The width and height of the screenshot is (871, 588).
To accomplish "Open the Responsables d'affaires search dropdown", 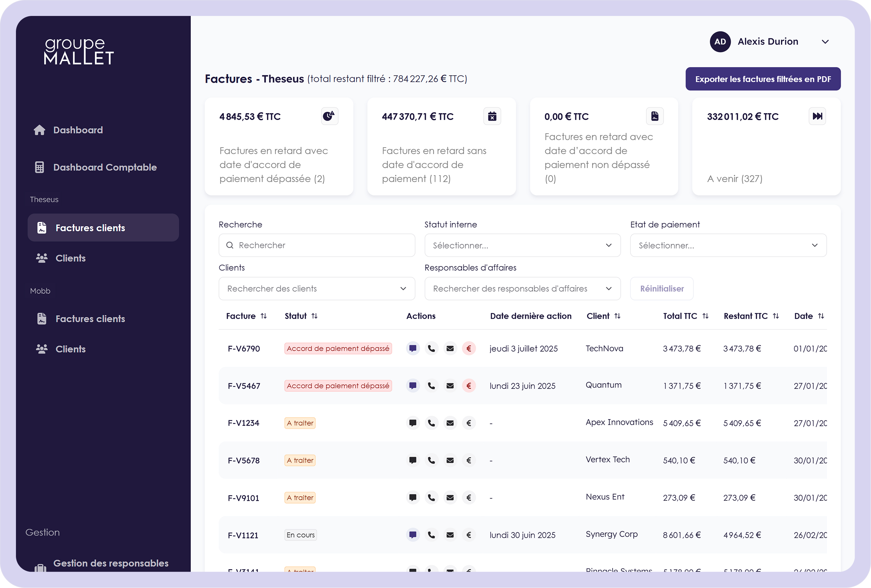I will [522, 289].
